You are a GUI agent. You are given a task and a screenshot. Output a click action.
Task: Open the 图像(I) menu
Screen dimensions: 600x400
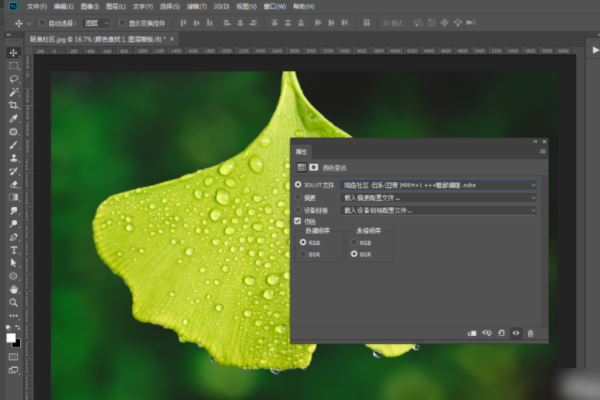[x=90, y=7]
